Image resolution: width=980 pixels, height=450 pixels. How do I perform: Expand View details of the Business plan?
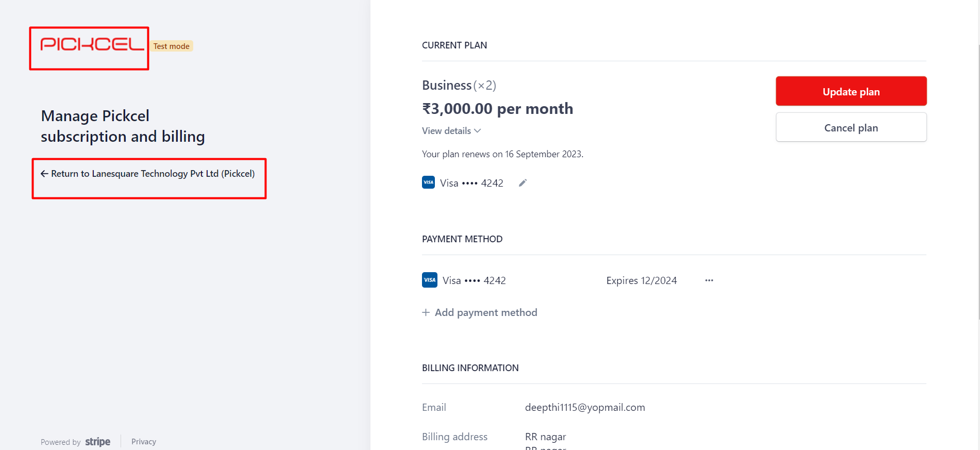coord(451,131)
